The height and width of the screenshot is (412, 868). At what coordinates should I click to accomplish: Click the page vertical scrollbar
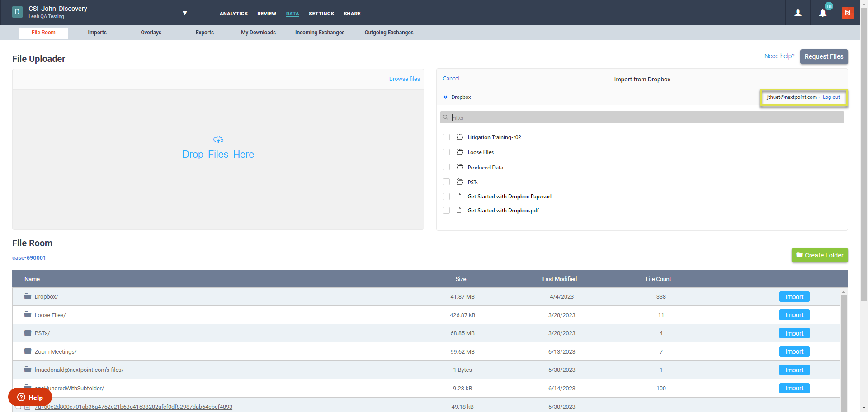[864, 154]
